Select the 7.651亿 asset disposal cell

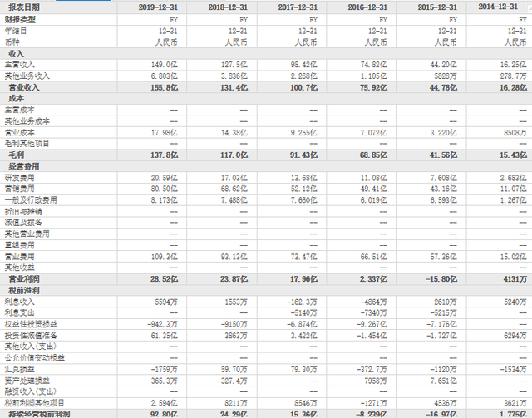(x=444, y=381)
